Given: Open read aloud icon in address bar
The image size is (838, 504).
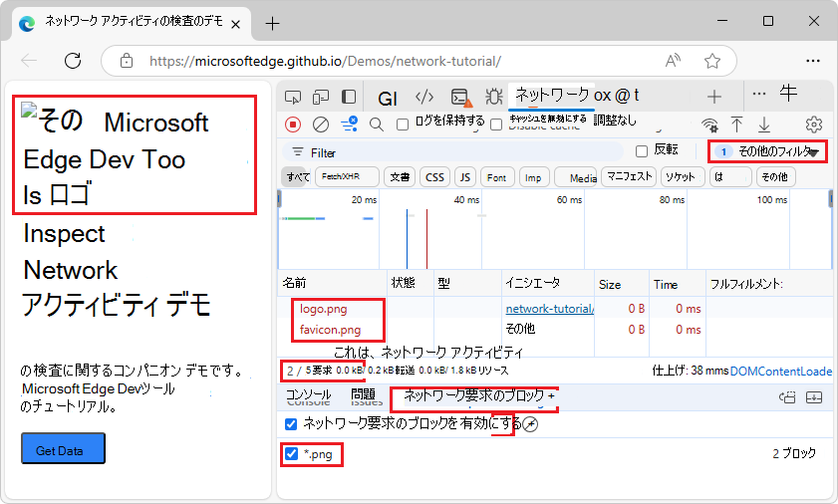Looking at the screenshot, I should tap(673, 61).
